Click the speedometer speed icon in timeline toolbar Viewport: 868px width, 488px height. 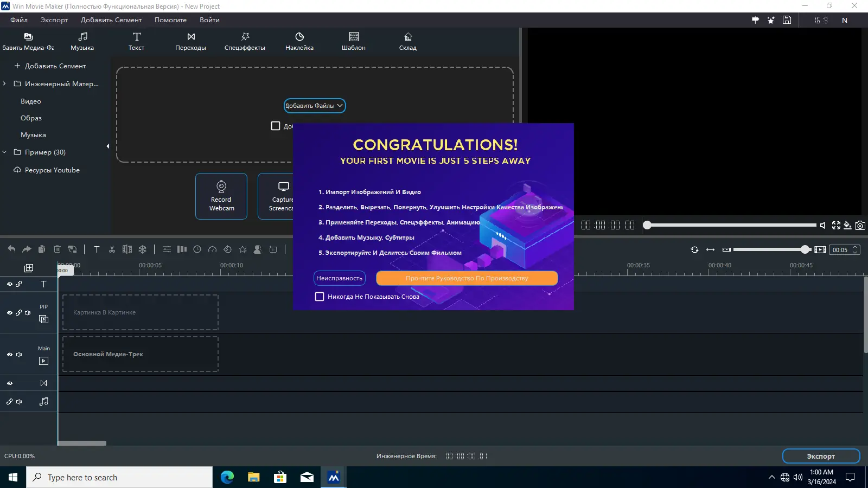[x=213, y=249]
